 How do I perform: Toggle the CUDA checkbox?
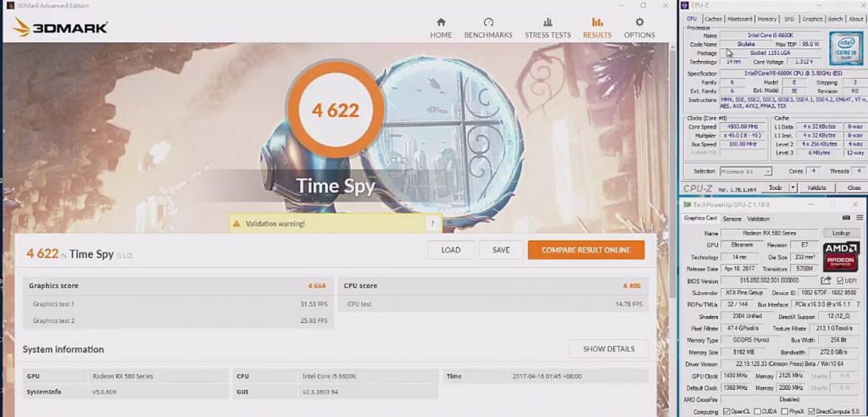(757, 411)
